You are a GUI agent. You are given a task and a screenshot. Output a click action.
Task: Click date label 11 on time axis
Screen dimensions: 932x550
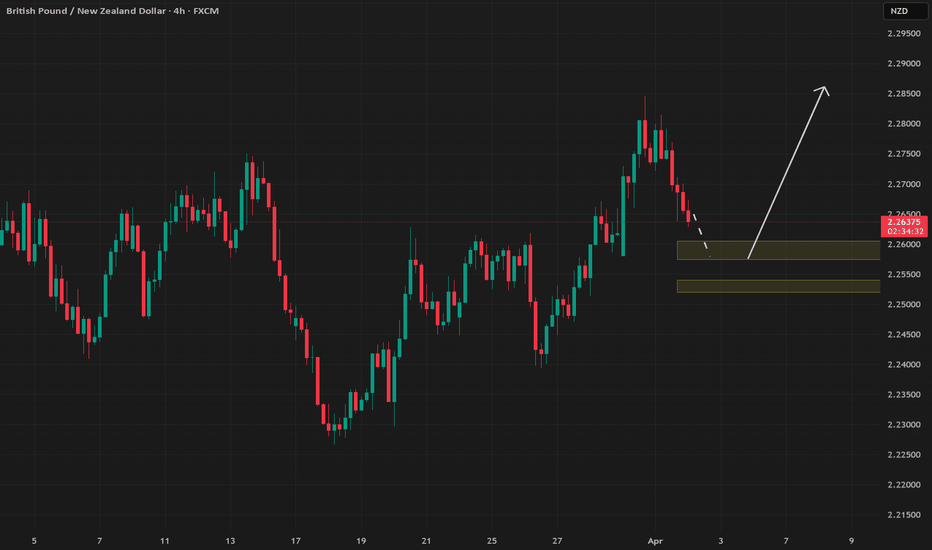[165, 540]
